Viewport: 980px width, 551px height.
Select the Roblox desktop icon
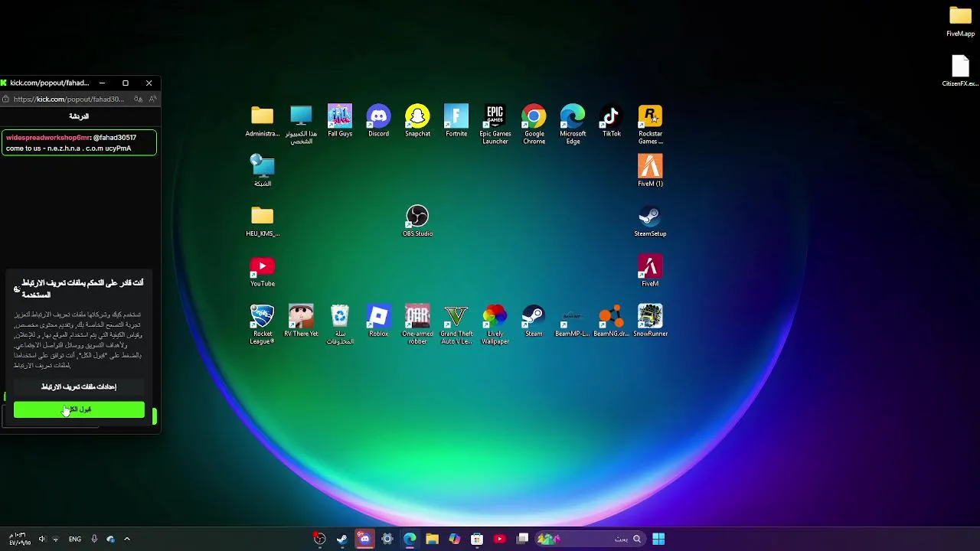(378, 321)
